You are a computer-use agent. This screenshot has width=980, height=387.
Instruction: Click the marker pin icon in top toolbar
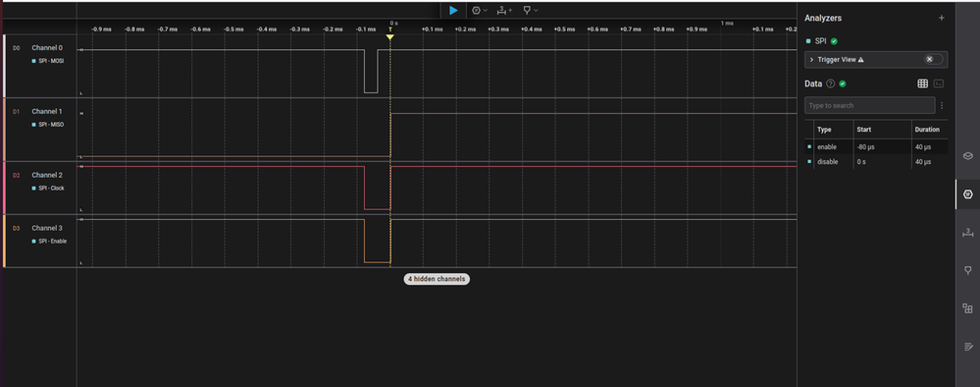tap(527, 10)
